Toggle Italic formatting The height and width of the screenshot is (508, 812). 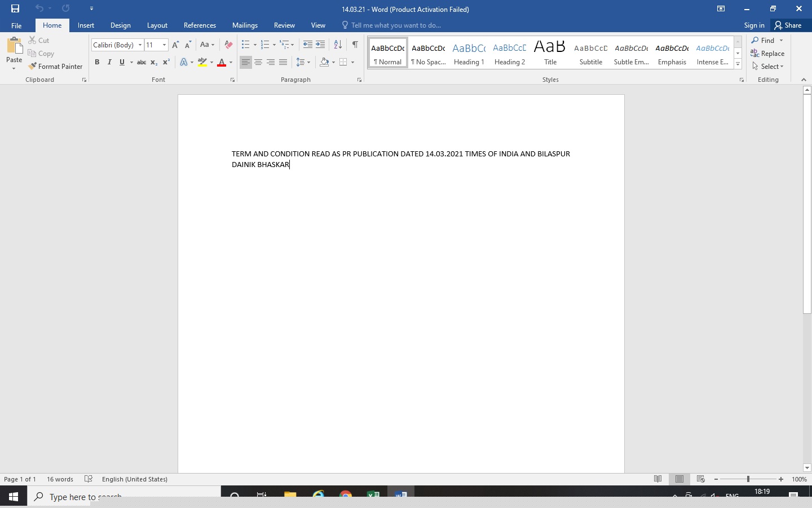point(109,62)
